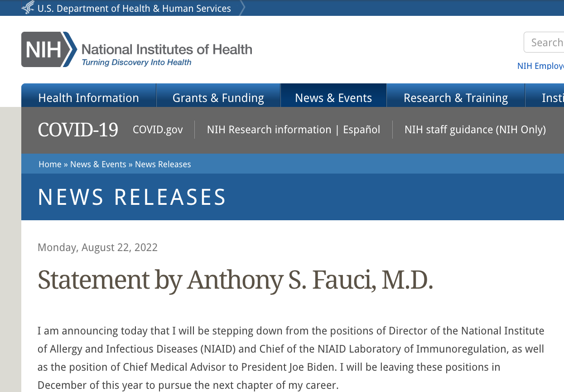Open the Health Information menu
This screenshot has height=392, width=564.
pyautogui.click(x=89, y=98)
